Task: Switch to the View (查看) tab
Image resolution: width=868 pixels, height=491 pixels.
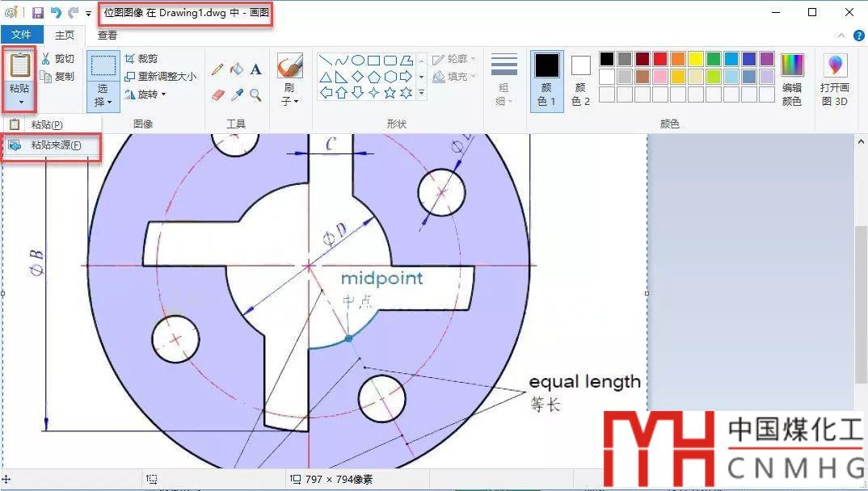Action: pos(107,35)
